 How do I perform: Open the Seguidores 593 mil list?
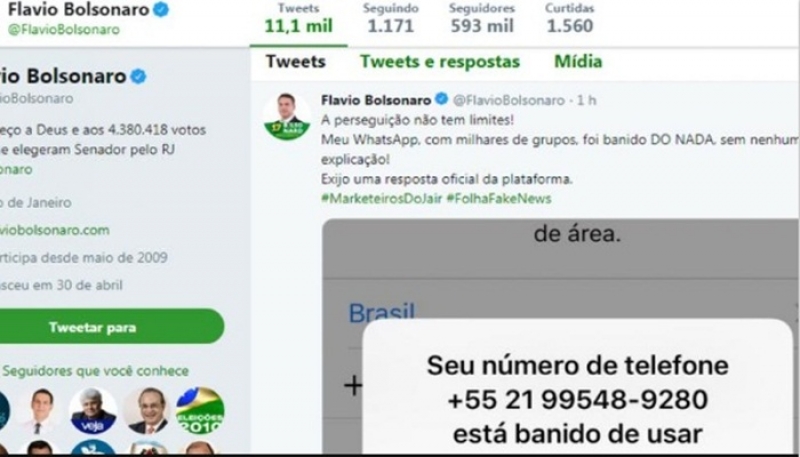[x=482, y=19]
